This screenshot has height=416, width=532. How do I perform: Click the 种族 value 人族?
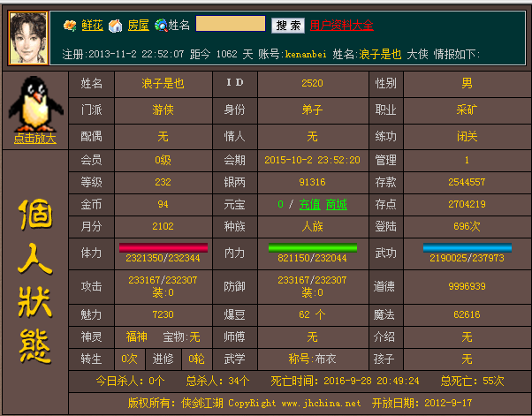[312, 226]
